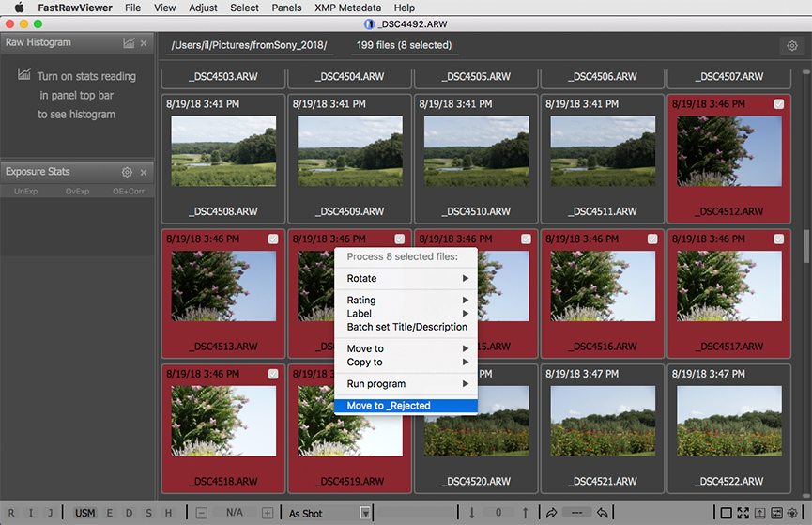Expand the Move to submenu
The image size is (812, 525).
(x=406, y=348)
